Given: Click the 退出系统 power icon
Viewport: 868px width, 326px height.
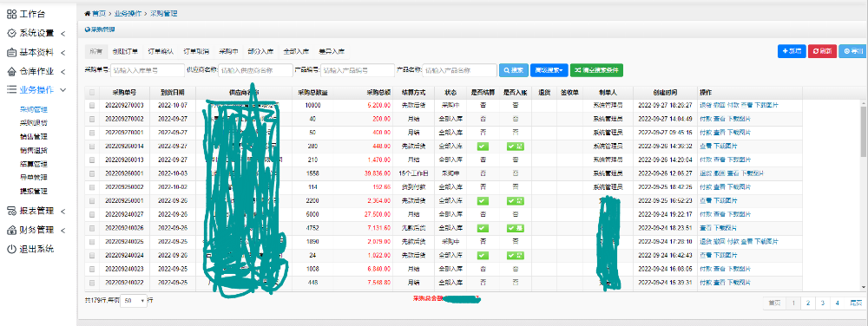Looking at the screenshot, I should tap(11, 249).
